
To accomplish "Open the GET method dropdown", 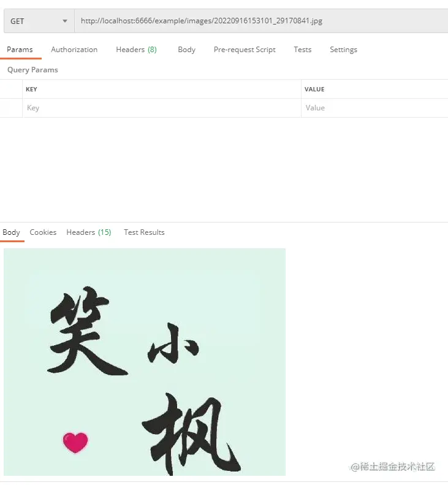I will 39,21.
